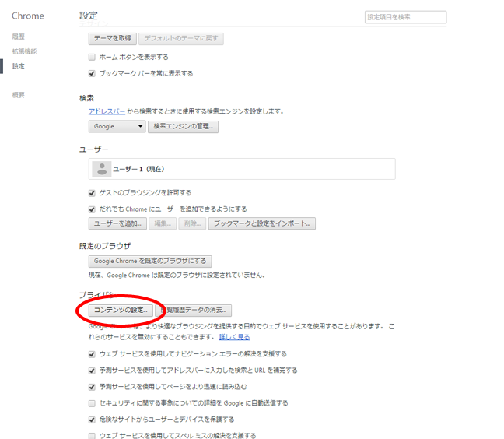Open 履歴 in the Chrome sidebar

(x=19, y=37)
